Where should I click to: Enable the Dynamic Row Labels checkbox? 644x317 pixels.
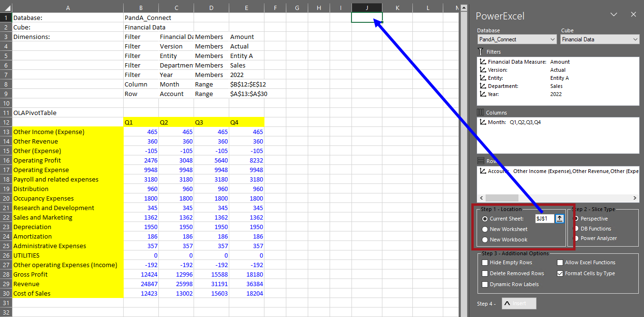(x=485, y=284)
